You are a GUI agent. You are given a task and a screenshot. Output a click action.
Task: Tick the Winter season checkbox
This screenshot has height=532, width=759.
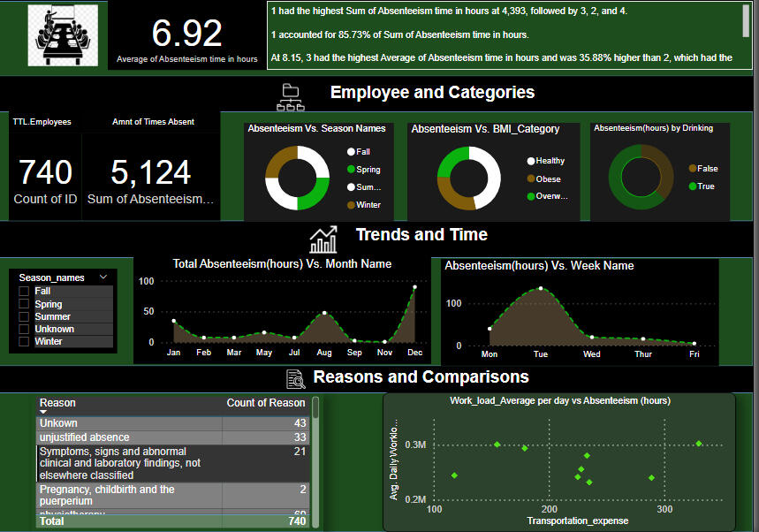pos(24,341)
